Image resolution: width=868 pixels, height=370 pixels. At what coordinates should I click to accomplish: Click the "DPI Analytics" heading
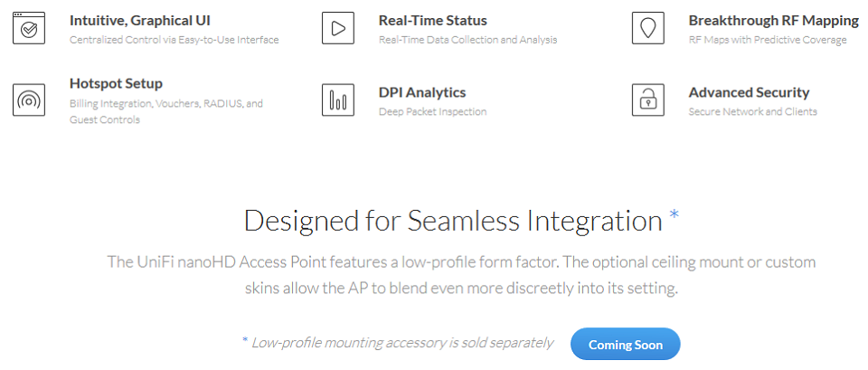[x=422, y=92]
